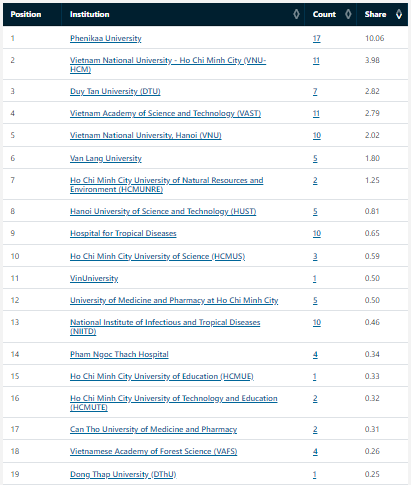
Task: Click the Position column header
Action: (x=26, y=14)
